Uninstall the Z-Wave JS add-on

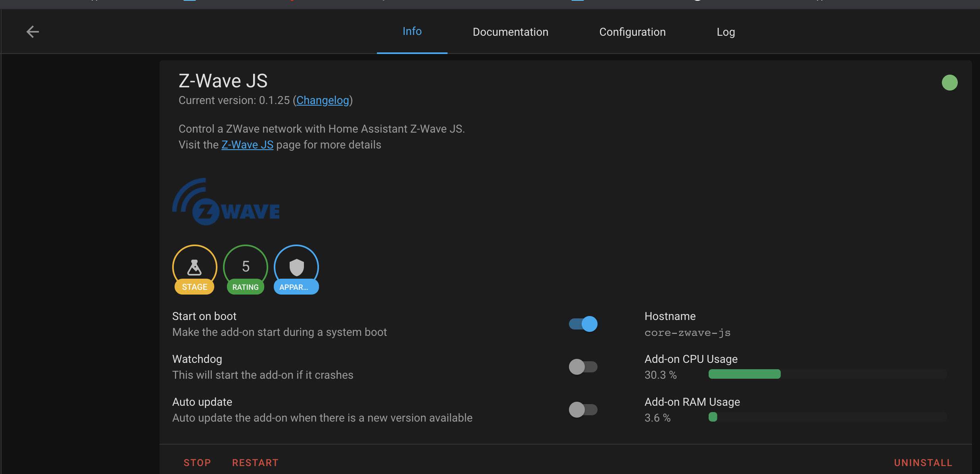(x=922, y=462)
